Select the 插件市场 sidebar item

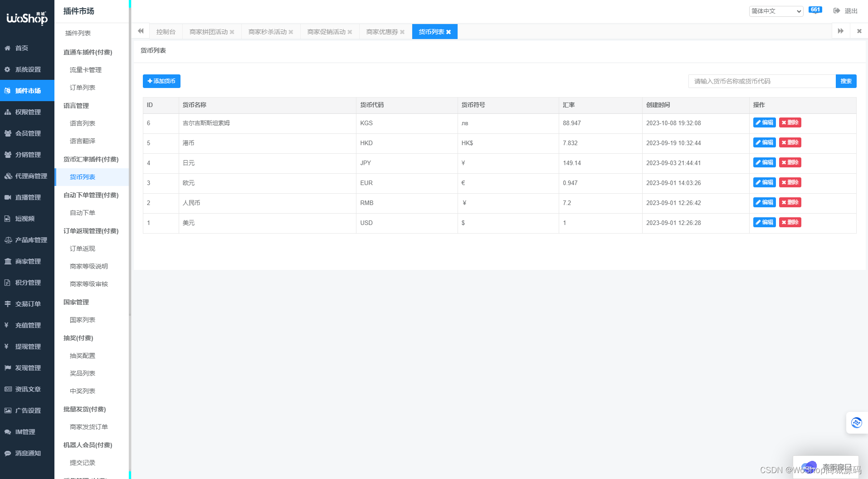click(27, 91)
